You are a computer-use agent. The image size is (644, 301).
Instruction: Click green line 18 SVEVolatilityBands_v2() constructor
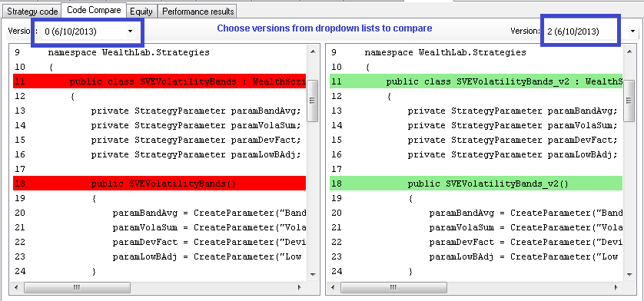pyautogui.click(x=476, y=184)
